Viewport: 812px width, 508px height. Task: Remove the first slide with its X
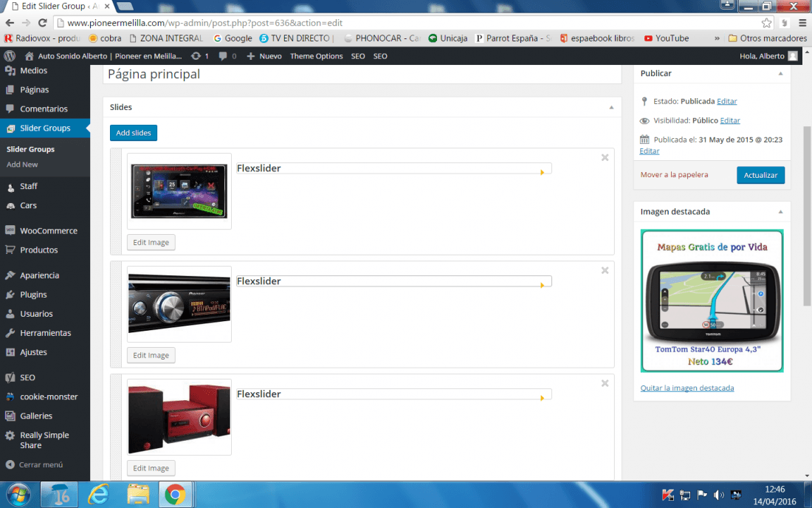point(605,157)
